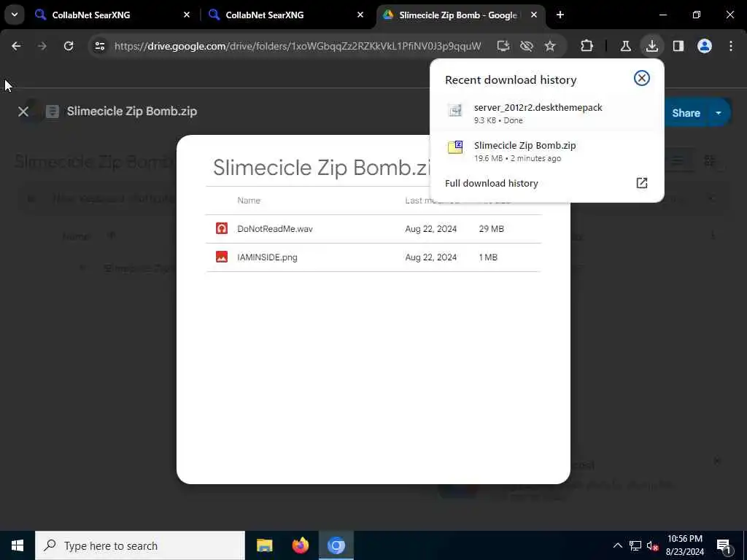Reload the Google Drive page

69,46
